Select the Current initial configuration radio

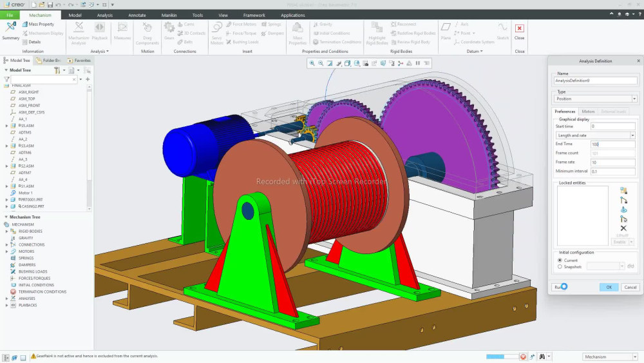tap(560, 260)
